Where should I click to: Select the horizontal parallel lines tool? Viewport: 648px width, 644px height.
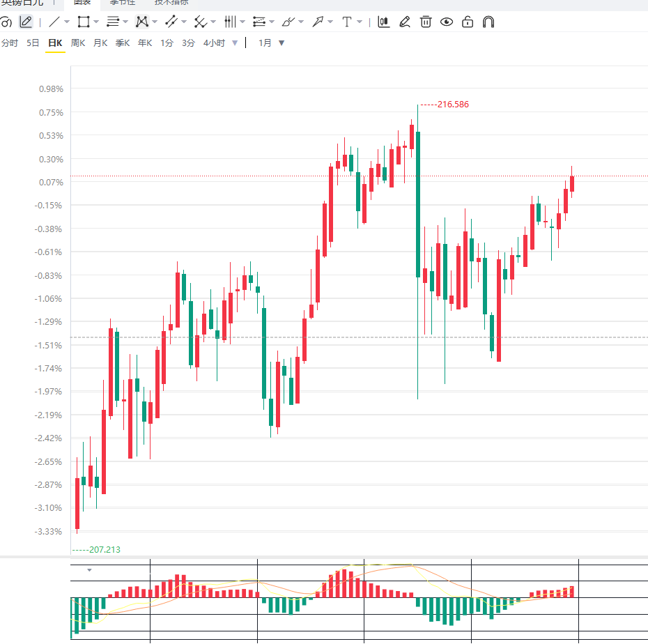click(112, 22)
